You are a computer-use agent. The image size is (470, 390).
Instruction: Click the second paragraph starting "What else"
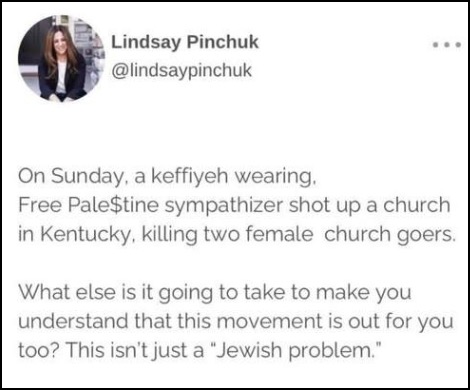(236, 321)
